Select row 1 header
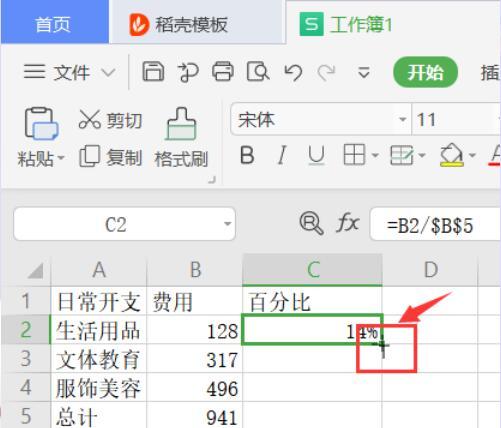 (x=26, y=301)
